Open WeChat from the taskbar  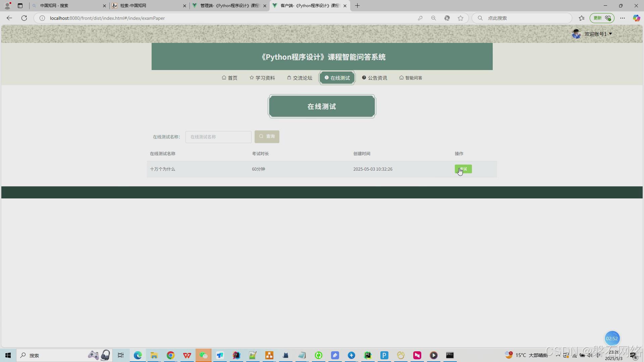[204, 355]
